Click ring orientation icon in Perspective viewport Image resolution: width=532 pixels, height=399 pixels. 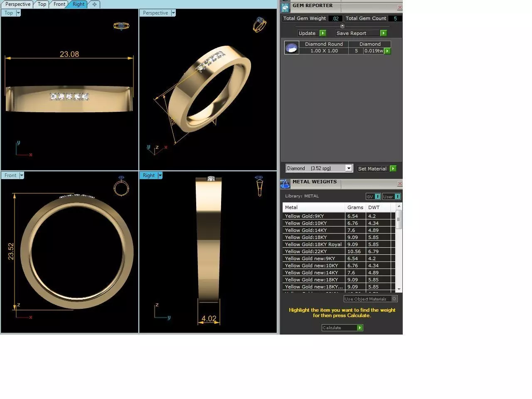coord(259,25)
